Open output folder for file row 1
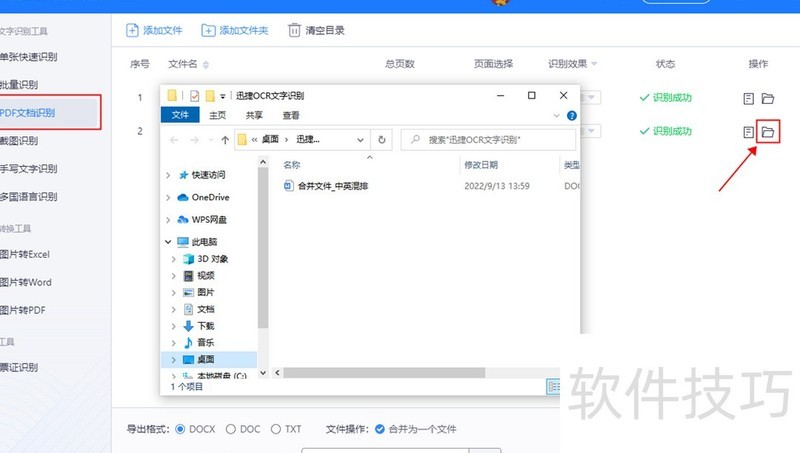 point(768,99)
